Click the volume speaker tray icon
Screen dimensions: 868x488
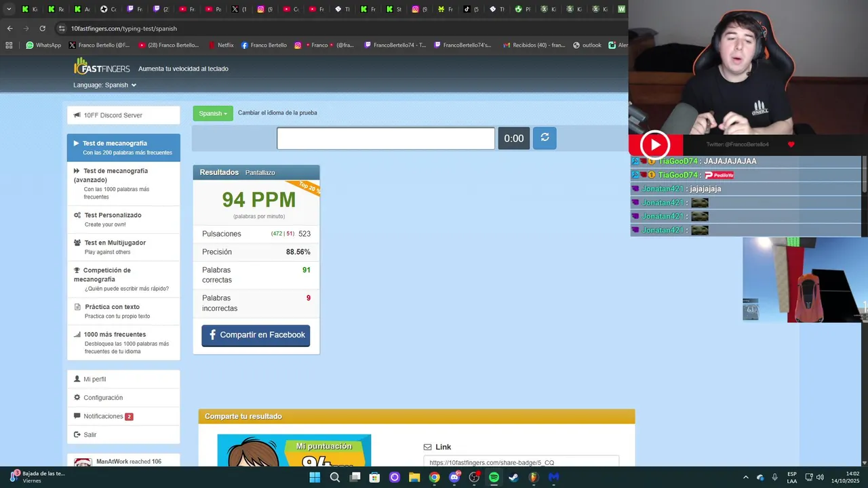[x=820, y=477]
